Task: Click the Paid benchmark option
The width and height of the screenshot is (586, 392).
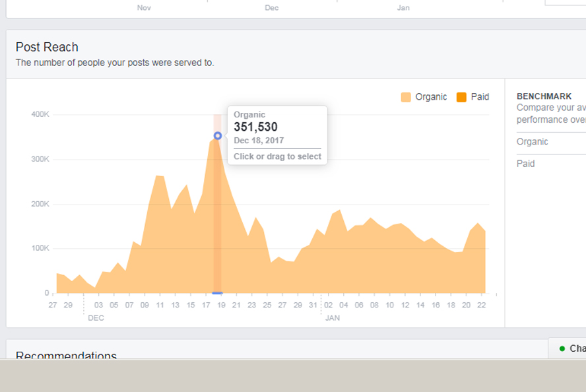Action: coord(525,164)
